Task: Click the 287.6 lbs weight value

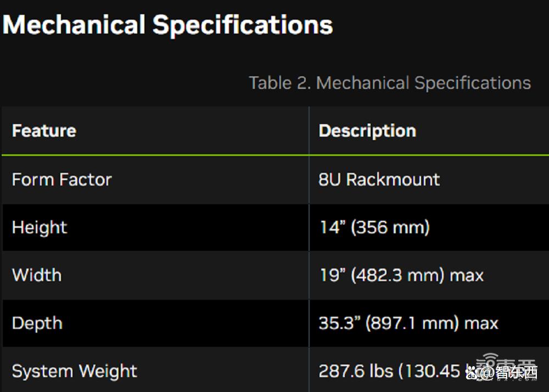Action: 392,371
